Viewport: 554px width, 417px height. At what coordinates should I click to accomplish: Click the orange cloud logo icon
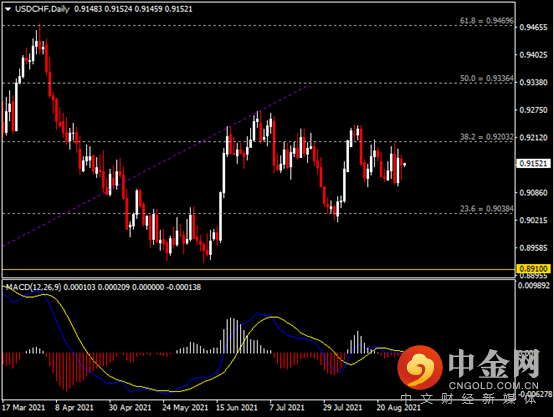[x=420, y=366]
